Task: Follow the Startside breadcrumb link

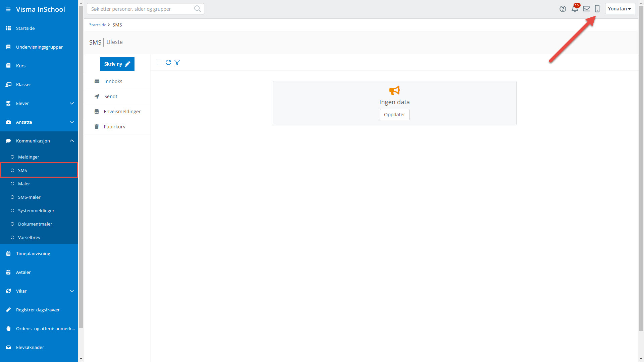Action: click(98, 25)
